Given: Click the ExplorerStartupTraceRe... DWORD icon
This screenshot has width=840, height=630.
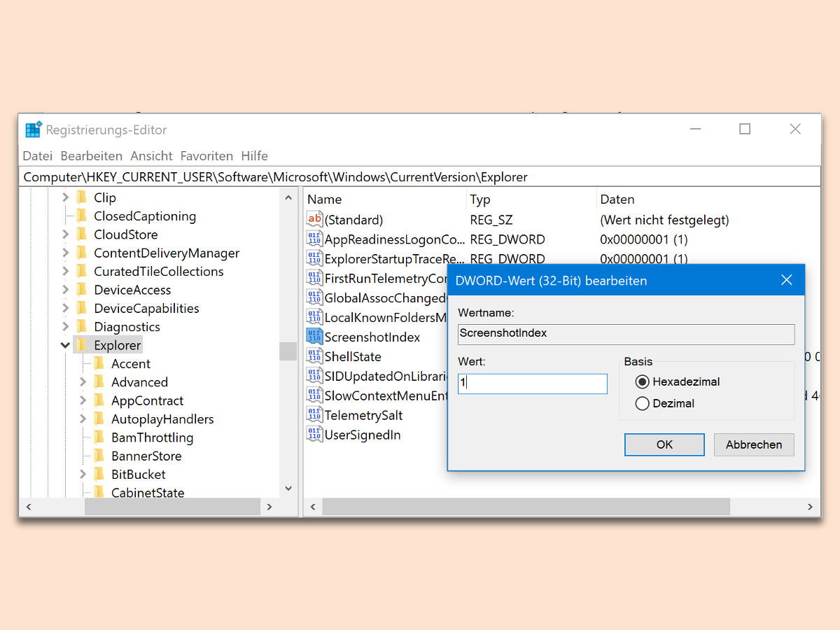Looking at the screenshot, I should 314,259.
